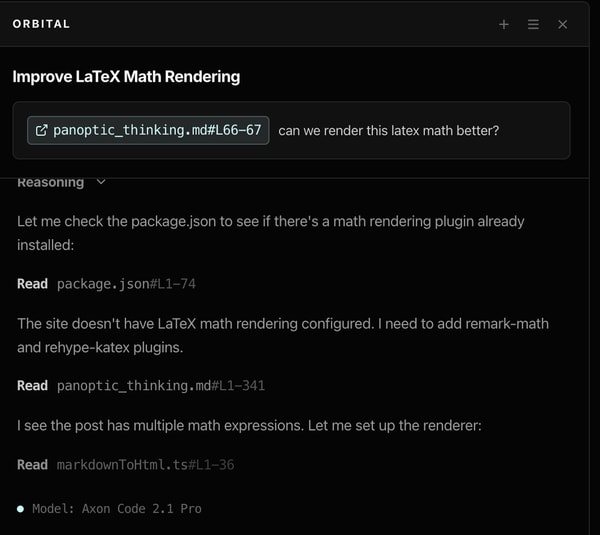Image resolution: width=600 pixels, height=535 pixels.
Task: Click the Read label beside package.json
Action: pos(32,284)
